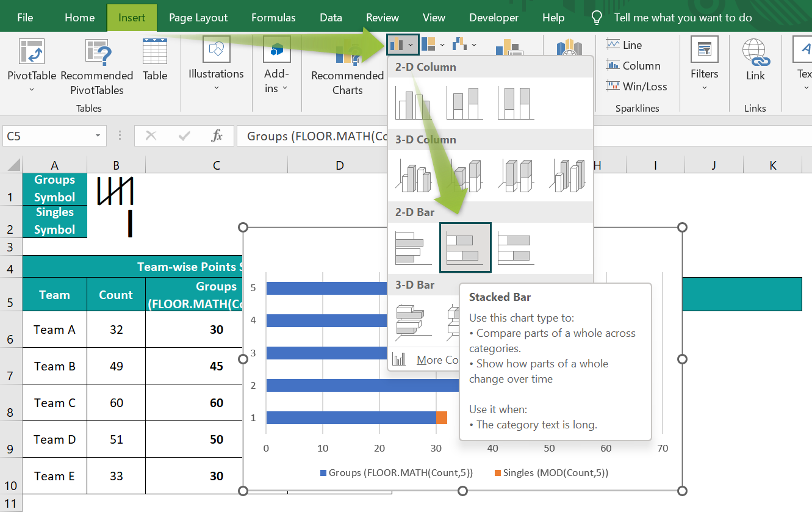Switch to the Review tab

(383, 18)
